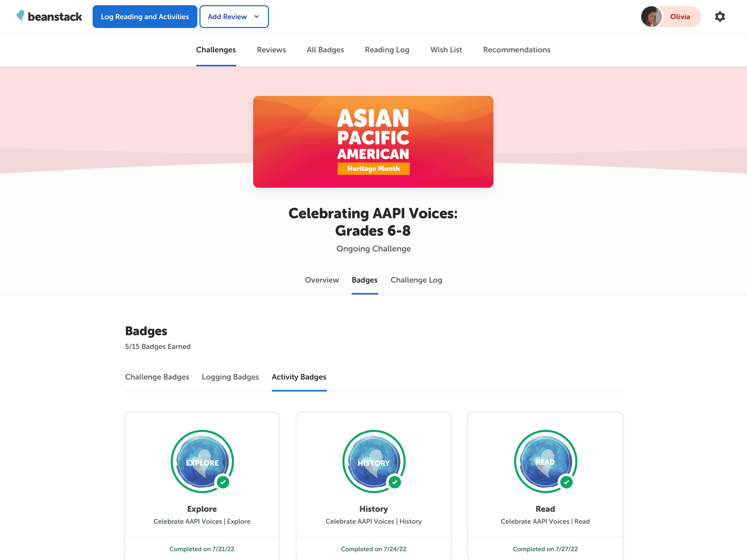Go to the Overview section
The image size is (747, 560).
[x=322, y=280]
